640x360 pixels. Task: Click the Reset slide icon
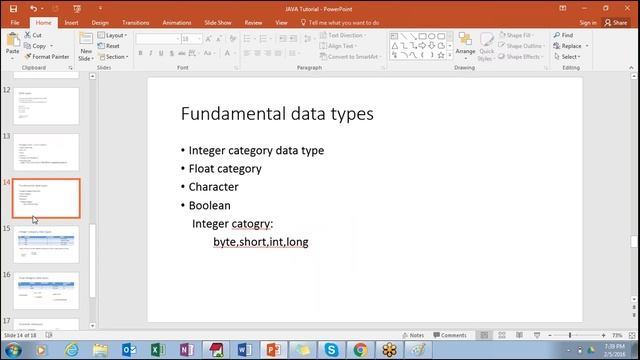coord(101,46)
